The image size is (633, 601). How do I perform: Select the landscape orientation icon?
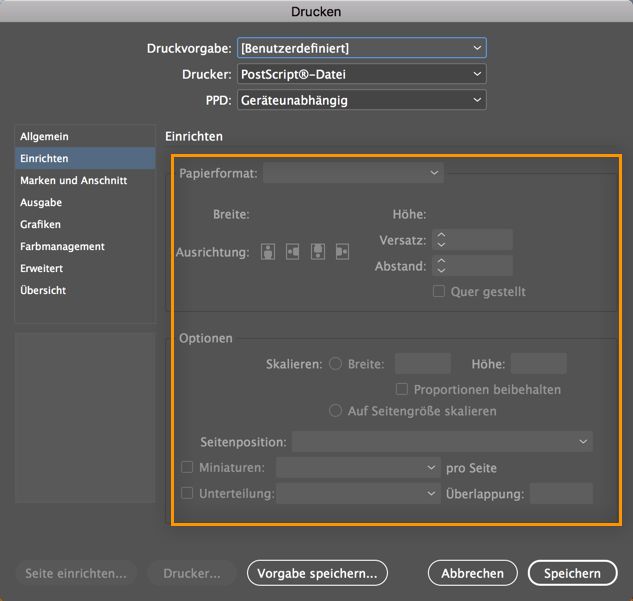[x=293, y=252]
